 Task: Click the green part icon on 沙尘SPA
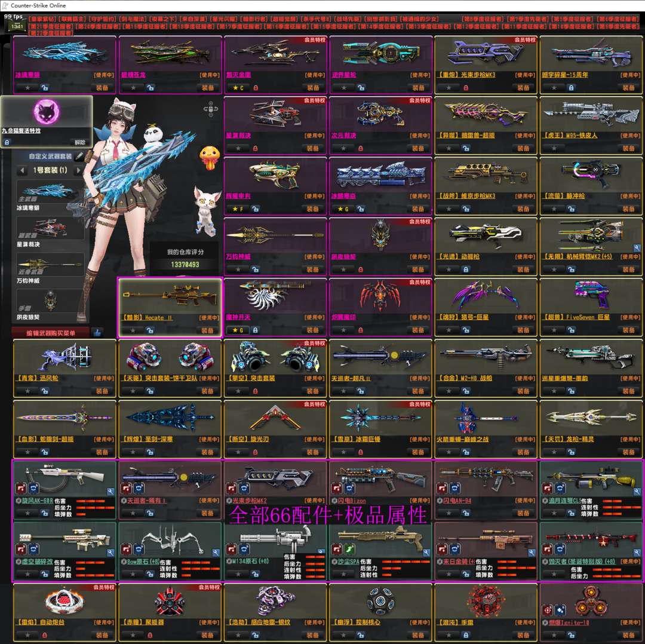point(349,550)
